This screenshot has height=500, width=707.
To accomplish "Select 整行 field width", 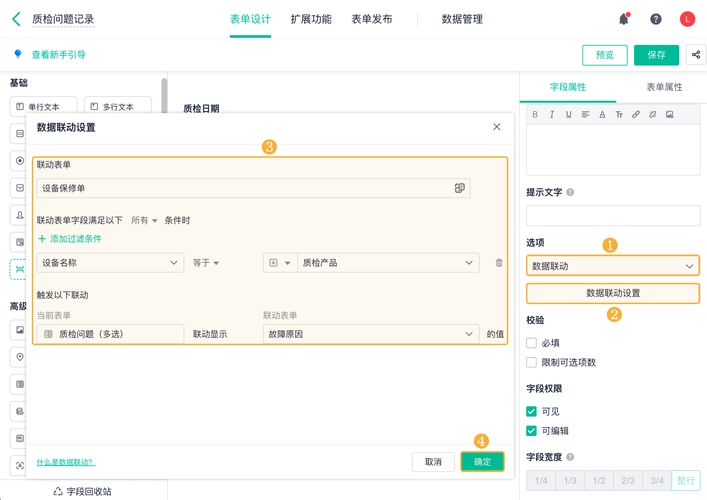I will (x=686, y=481).
